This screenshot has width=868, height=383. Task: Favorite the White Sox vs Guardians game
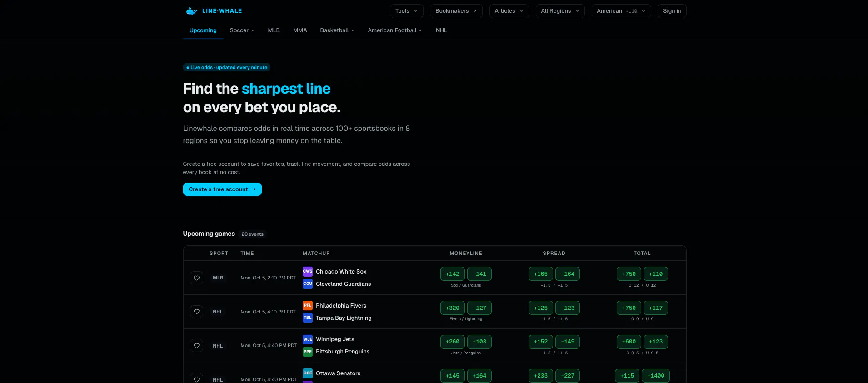(196, 278)
